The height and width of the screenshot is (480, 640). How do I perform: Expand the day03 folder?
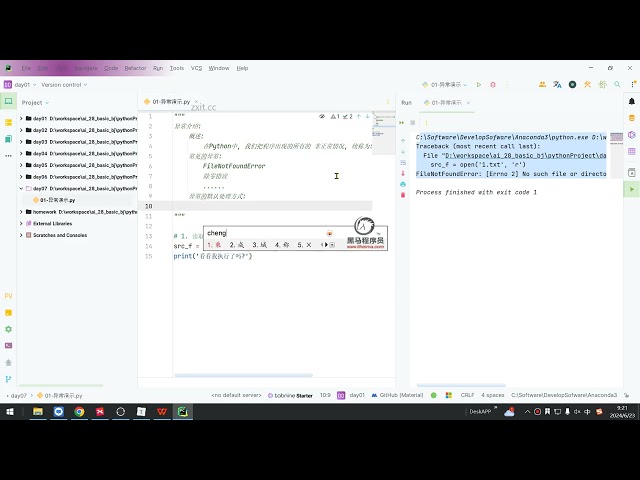tap(21, 142)
